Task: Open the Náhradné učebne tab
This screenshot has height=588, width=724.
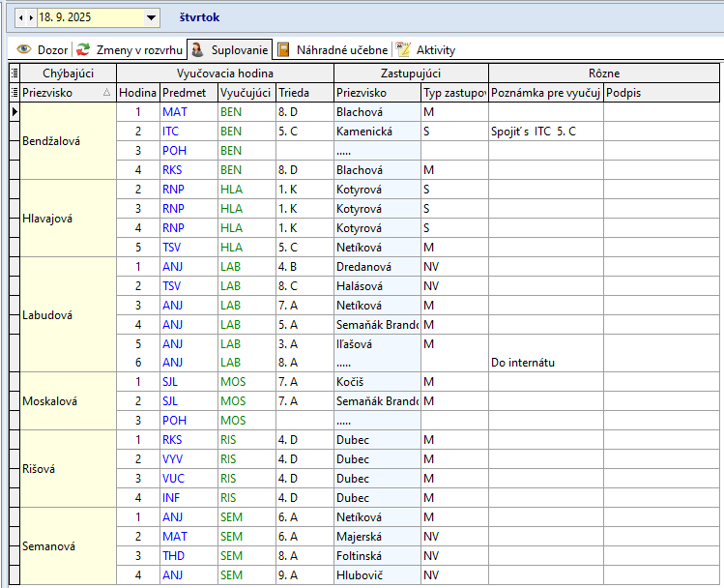Action: [342, 49]
